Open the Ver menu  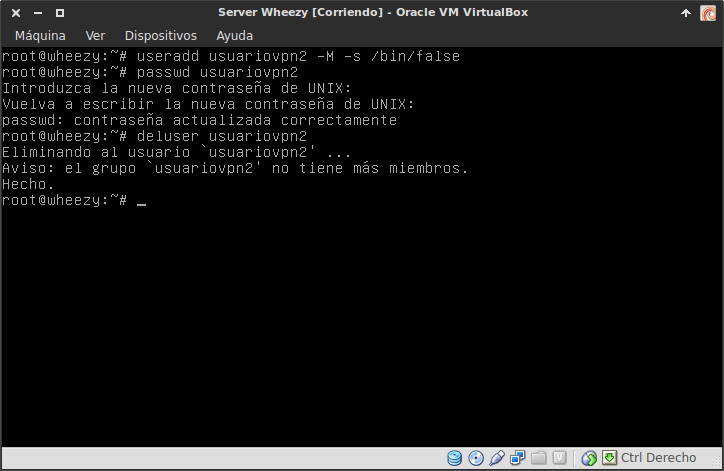click(x=95, y=35)
